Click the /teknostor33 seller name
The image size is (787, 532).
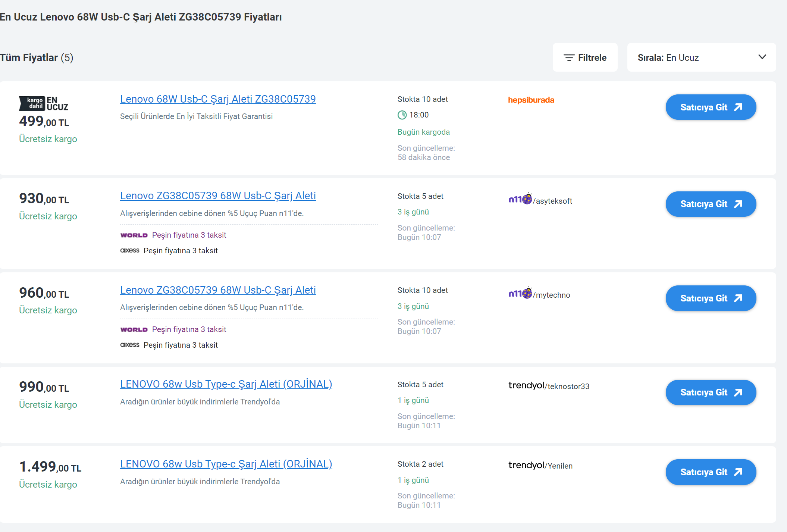[x=567, y=387]
